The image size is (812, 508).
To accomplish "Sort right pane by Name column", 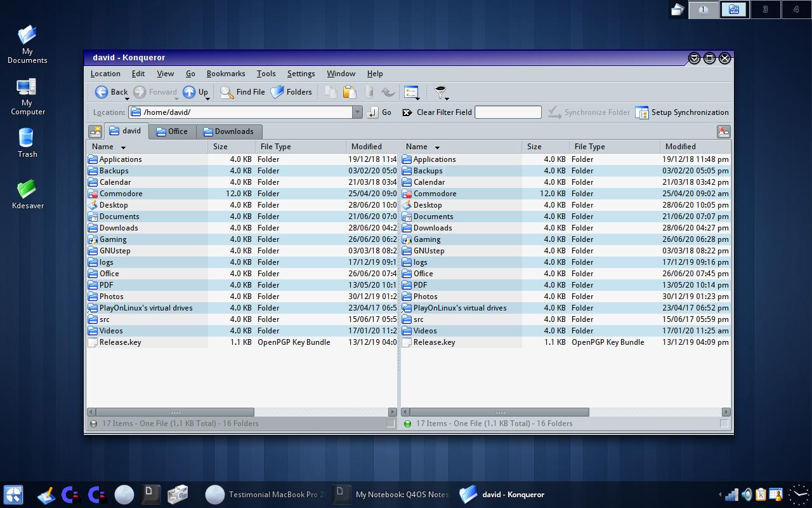I will tap(461, 147).
